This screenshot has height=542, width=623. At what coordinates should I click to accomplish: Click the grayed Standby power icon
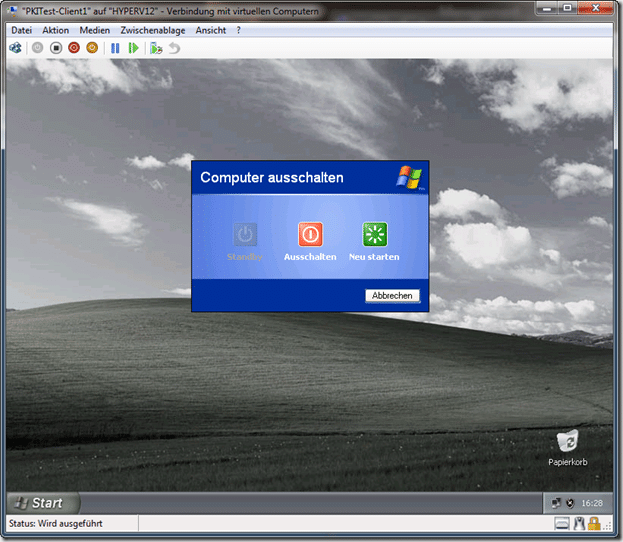click(x=245, y=234)
